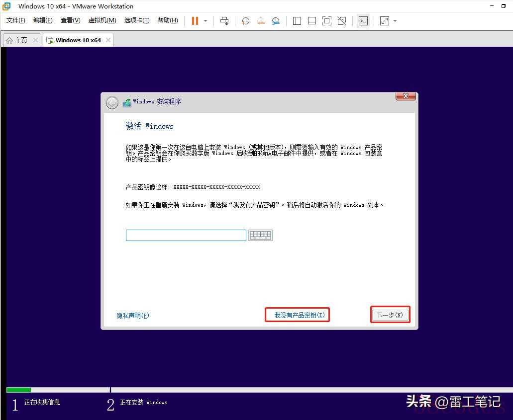
Task: Open the 隐私声明 link
Action: tap(133, 316)
